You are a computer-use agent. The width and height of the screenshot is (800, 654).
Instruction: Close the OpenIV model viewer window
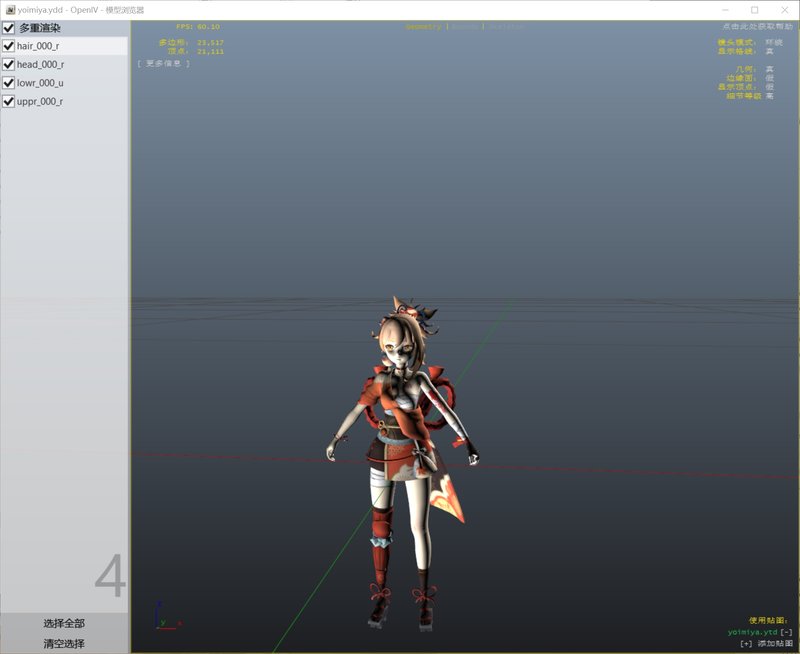(x=785, y=10)
